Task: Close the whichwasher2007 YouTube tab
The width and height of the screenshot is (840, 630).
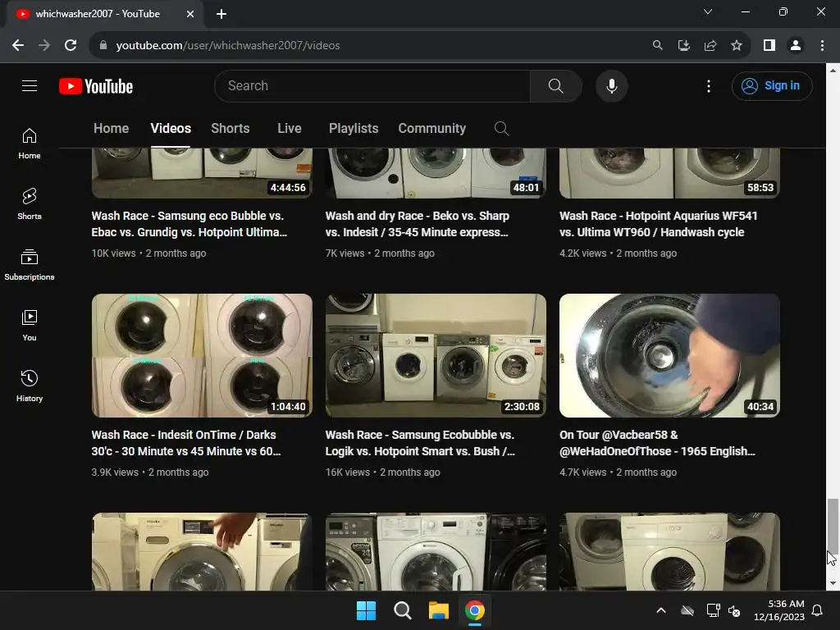Action: point(190,14)
